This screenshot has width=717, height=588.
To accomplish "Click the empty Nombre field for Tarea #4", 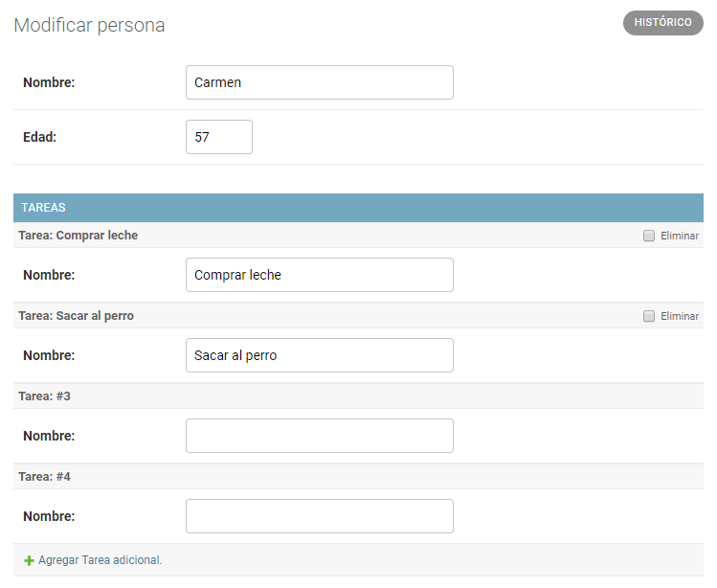I will (319, 516).
